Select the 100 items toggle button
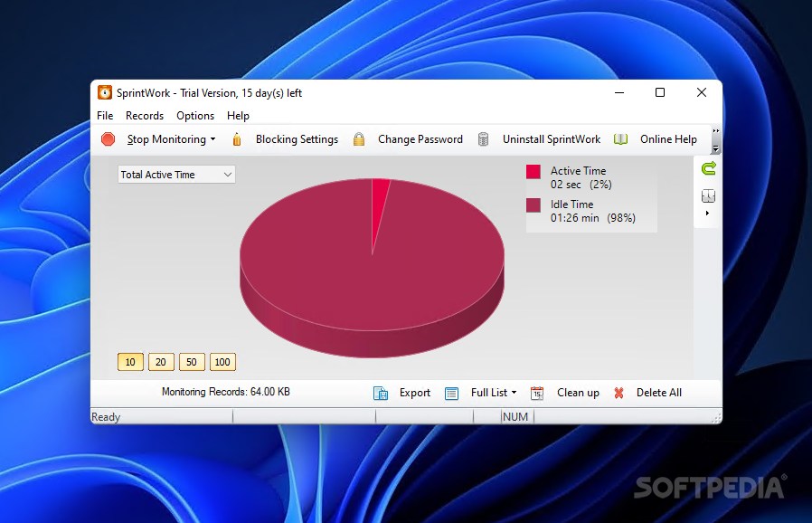The image size is (812, 523). pyautogui.click(x=222, y=362)
